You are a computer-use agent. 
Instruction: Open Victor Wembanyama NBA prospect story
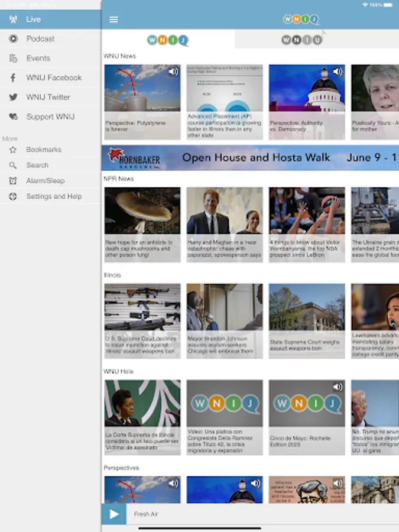307,225
